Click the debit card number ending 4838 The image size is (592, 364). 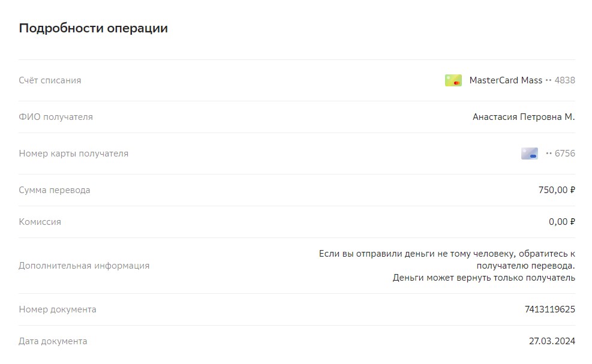[560, 80]
